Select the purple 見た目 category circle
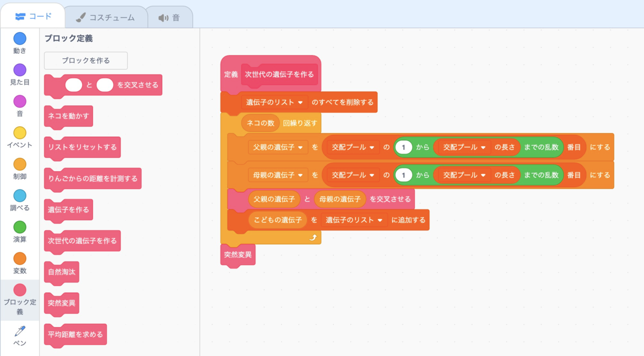The height and width of the screenshot is (356, 644). click(20, 70)
